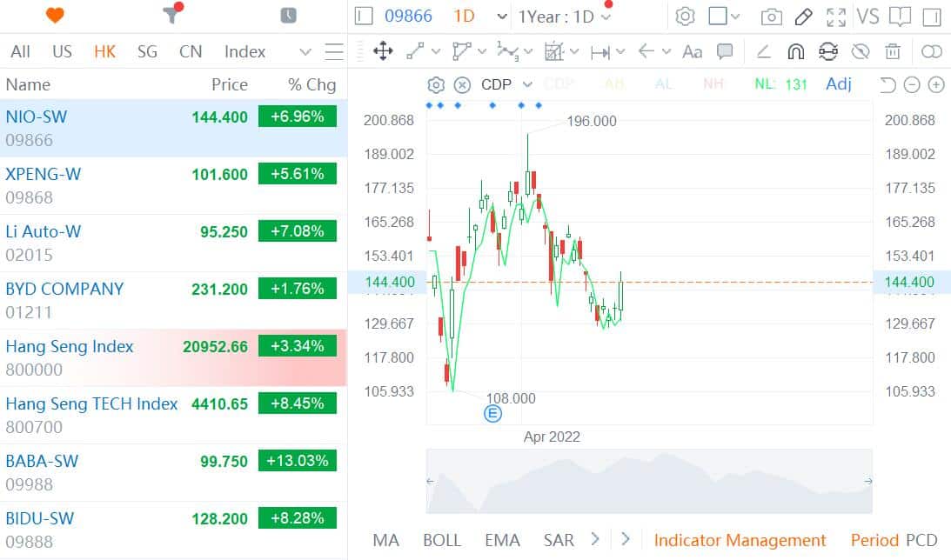Switch to the US market tab

point(62,51)
